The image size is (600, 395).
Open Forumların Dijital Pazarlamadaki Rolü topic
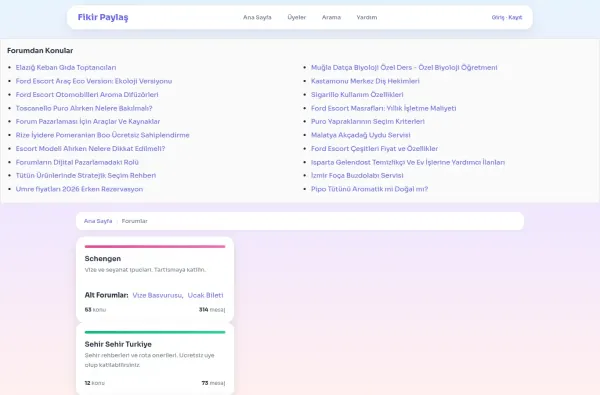click(x=77, y=162)
